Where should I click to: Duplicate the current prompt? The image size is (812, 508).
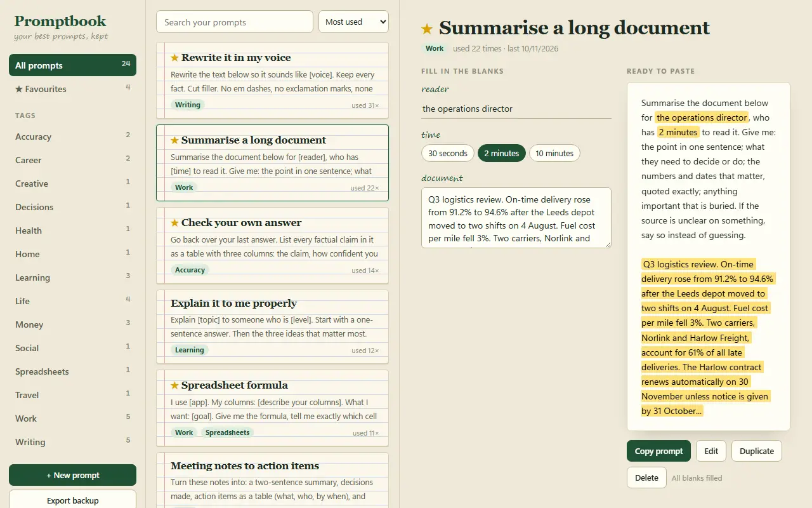click(757, 451)
